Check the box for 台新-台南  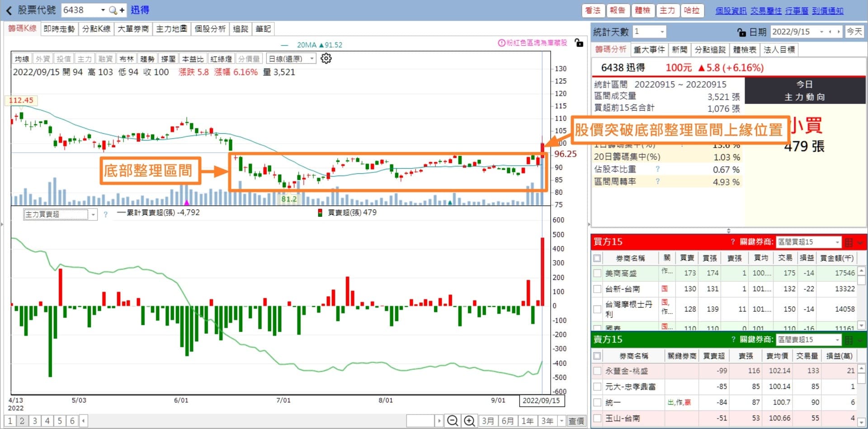click(x=597, y=289)
